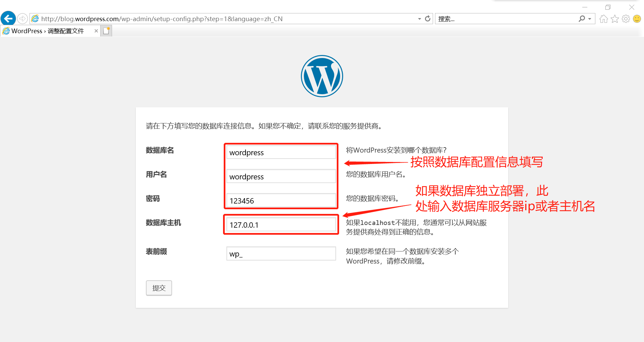Click the browser forward arrow button
The width and height of the screenshot is (644, 342).
(x=22, y=18)
